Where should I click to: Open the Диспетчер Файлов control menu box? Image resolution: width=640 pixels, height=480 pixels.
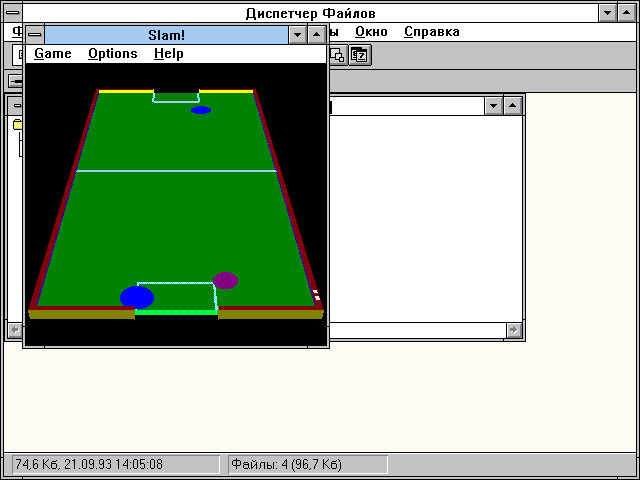pos(13,13)
